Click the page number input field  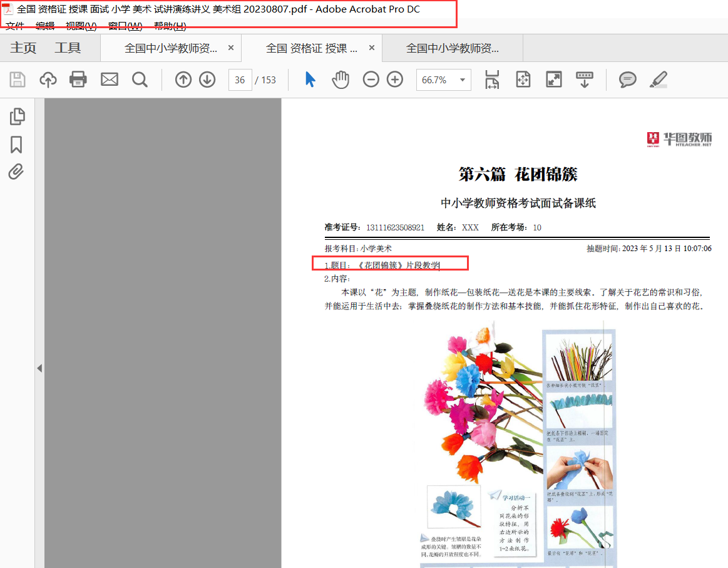240,80
